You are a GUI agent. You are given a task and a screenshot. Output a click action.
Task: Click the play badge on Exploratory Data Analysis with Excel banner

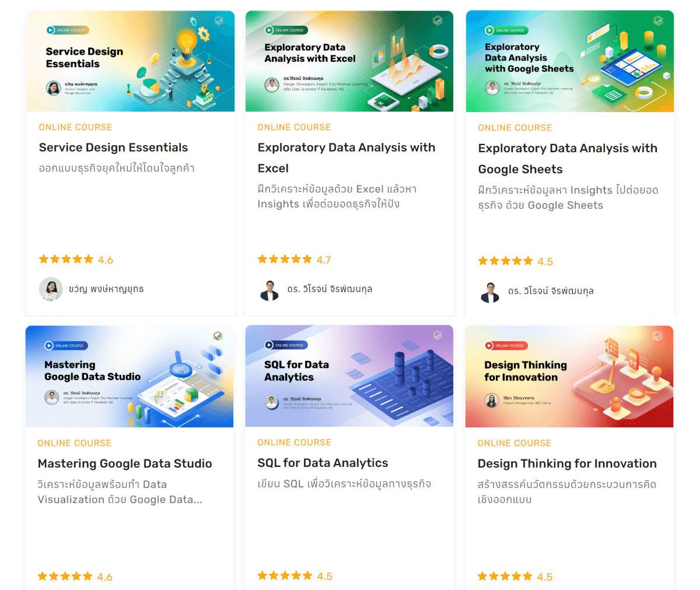269,30
